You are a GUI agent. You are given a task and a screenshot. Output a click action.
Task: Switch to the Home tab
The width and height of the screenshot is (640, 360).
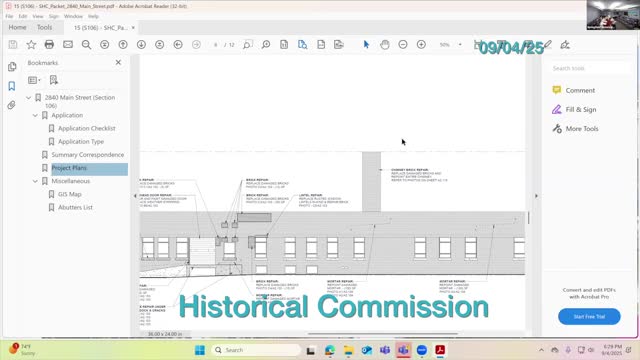pyautogui.click(x=18, y=27)
